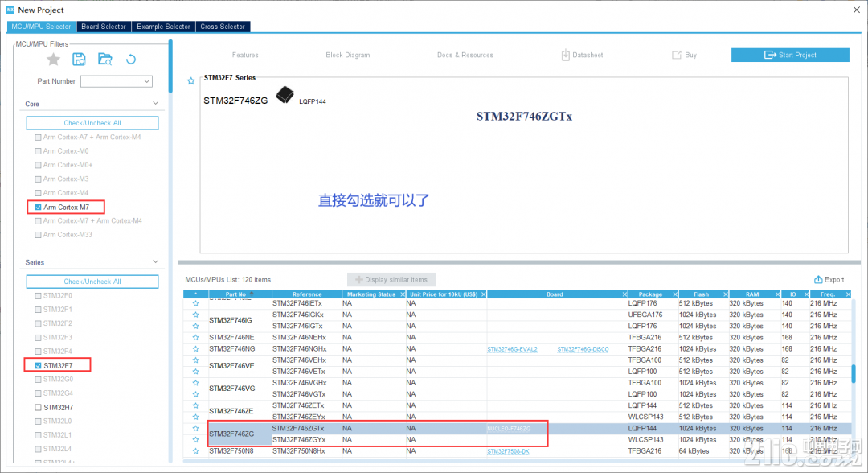Star the STM32F750N8Hx row
Screen dimensions: 868x473
pyautogui.click(x=195, y=451)
